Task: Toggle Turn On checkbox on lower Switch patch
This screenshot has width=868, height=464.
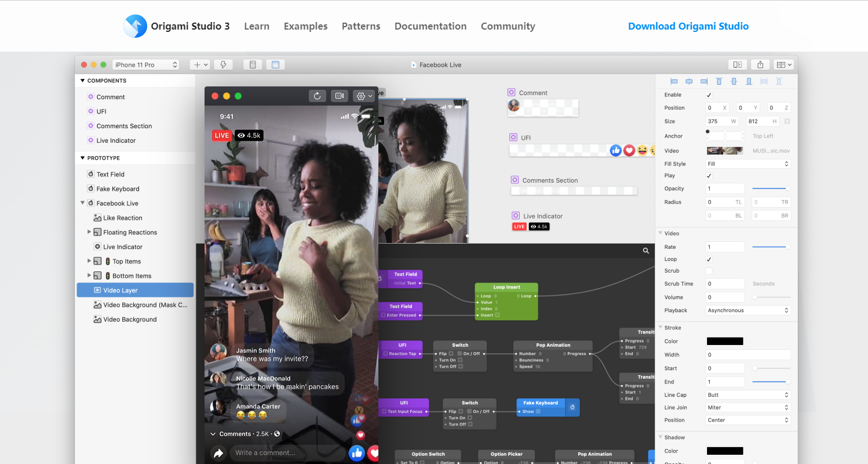Action: click(x=470, y=418)
